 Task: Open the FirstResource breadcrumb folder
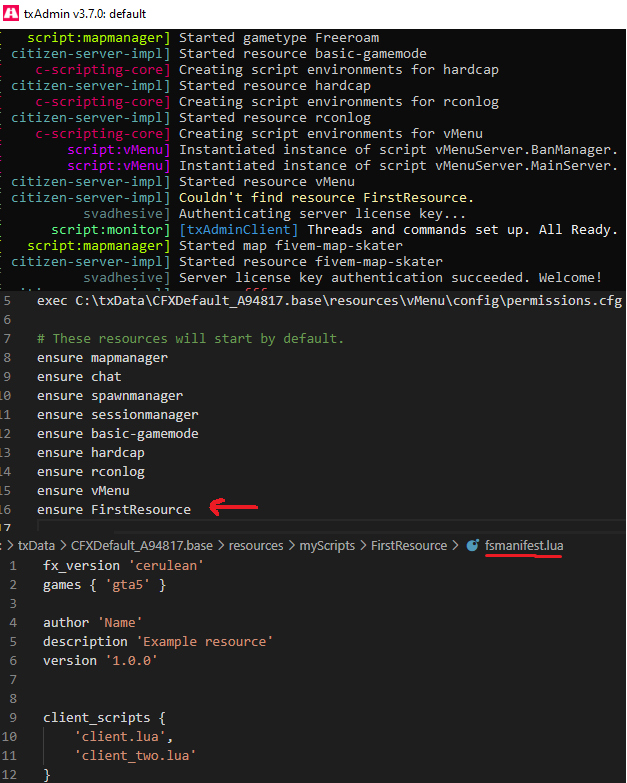pos(409,545)
